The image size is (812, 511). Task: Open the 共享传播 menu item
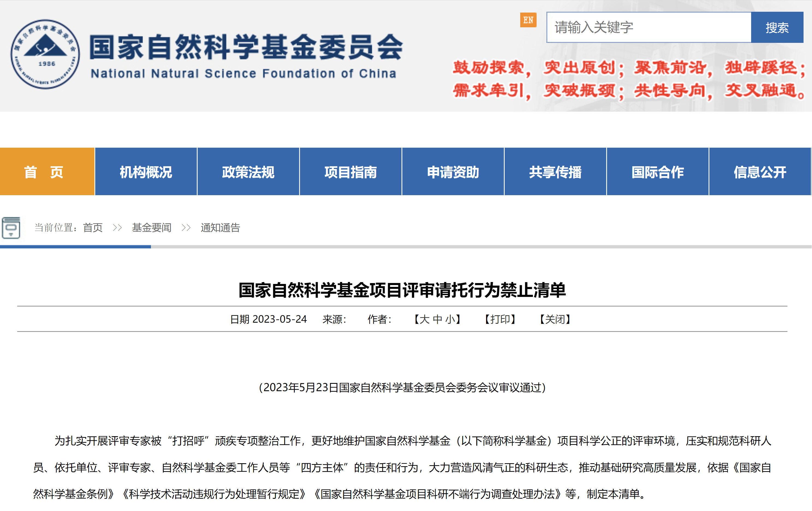coord(555,172)
